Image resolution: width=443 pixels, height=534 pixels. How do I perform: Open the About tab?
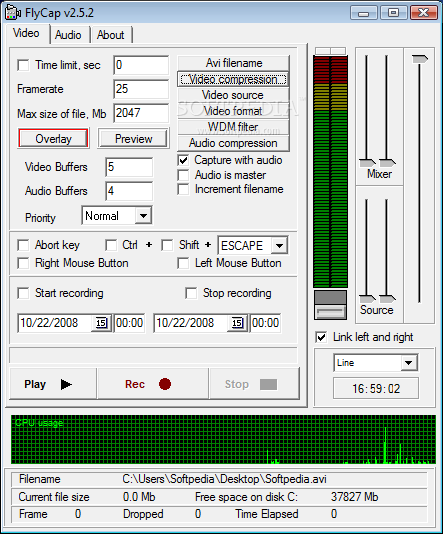[111, 35]
